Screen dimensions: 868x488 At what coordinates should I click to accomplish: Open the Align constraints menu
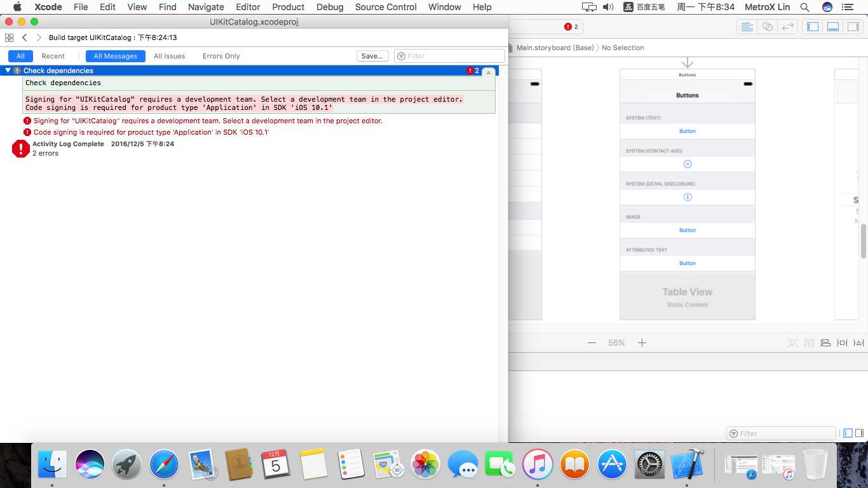pyautogui.click(x=825, y=342)
